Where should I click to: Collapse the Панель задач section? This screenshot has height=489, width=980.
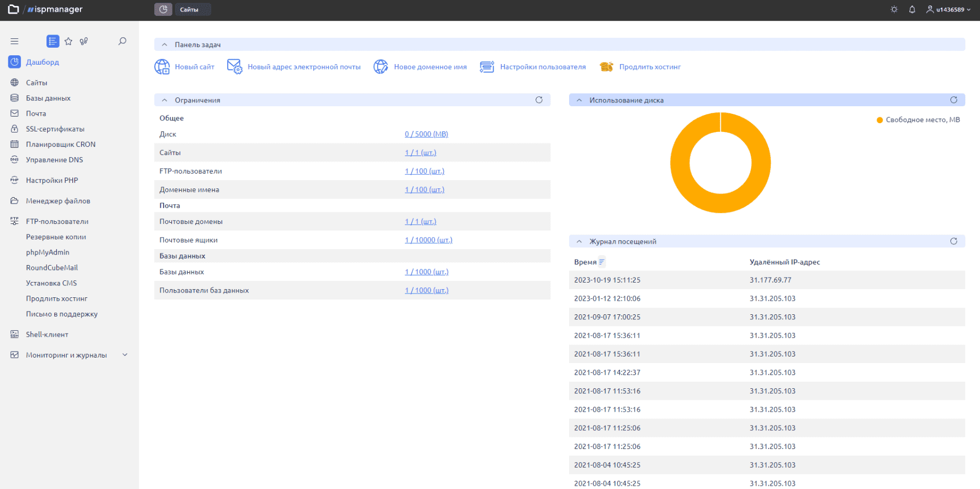point(165,45)
